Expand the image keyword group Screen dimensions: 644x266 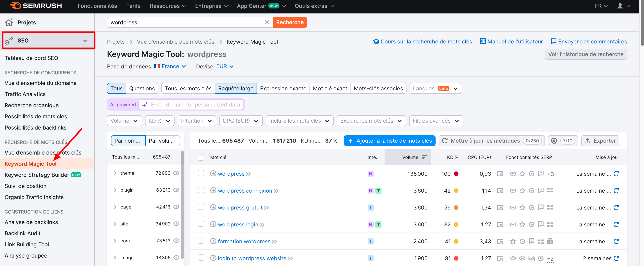point(115,258)
